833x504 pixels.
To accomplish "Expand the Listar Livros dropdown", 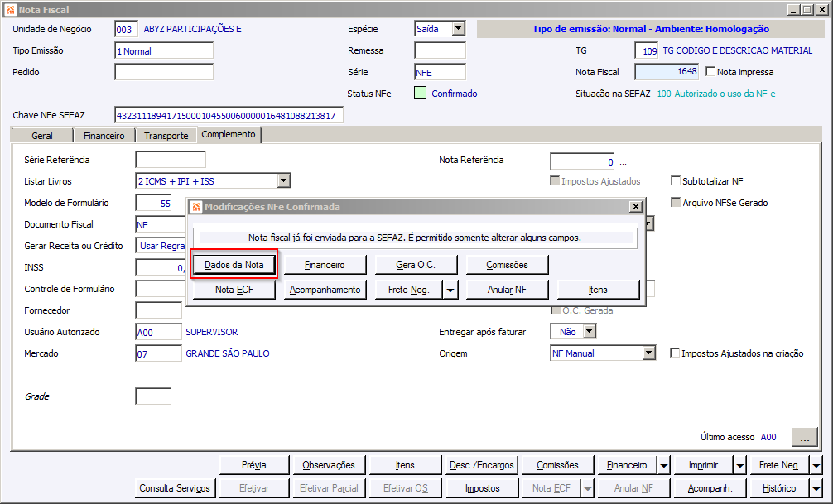I will pos(284,181).
